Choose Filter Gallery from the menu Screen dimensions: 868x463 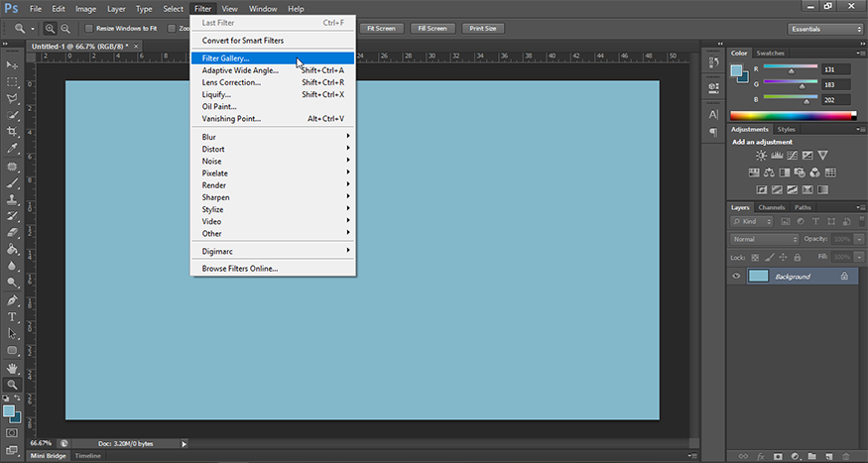(x=273, y=58)
